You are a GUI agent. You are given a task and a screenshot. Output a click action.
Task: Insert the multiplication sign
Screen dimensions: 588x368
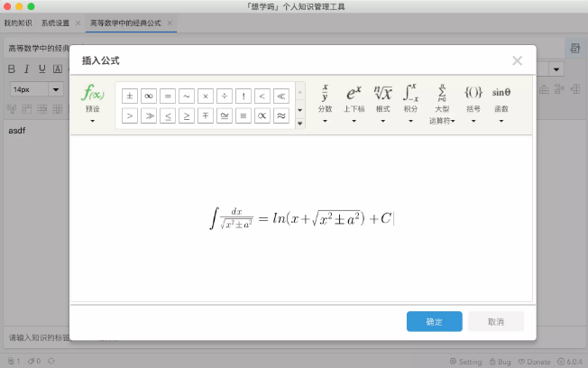click(x=206, y=96)
